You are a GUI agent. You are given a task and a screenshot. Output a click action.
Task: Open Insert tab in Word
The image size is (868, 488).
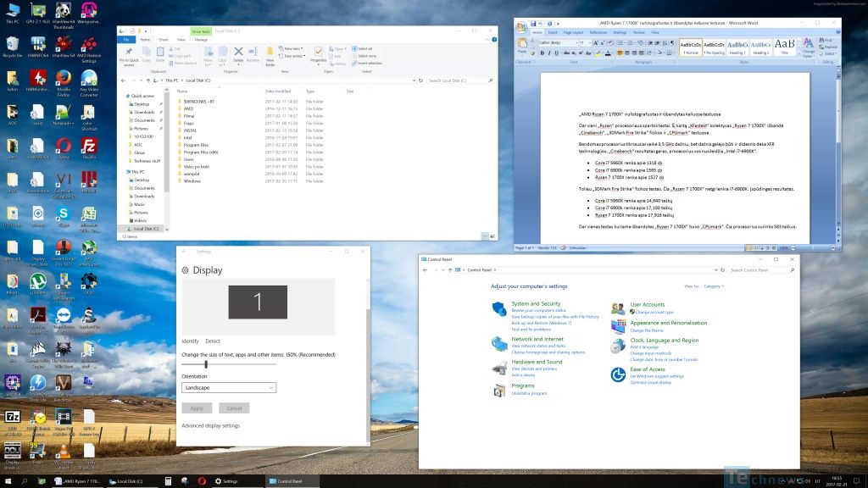click(x=553, y=33)
